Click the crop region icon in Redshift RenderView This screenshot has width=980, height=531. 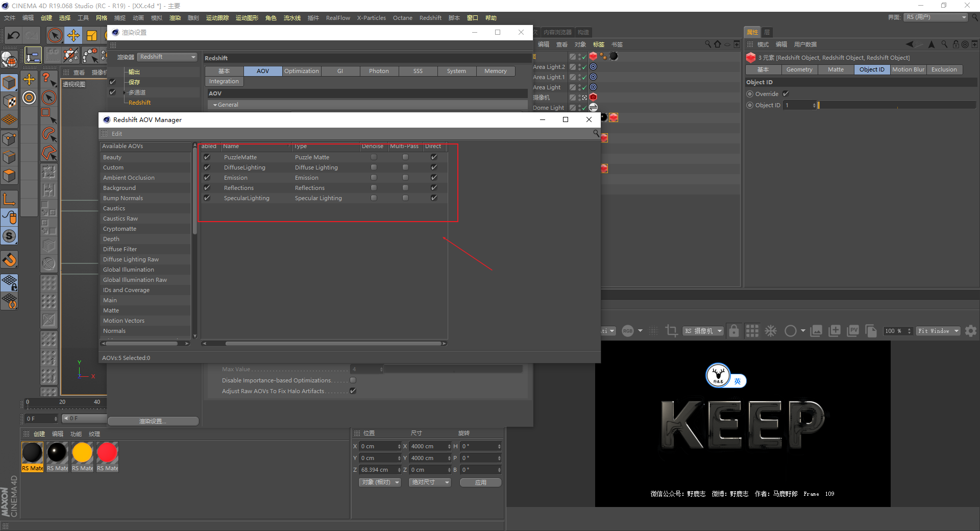tap(671, 331)
